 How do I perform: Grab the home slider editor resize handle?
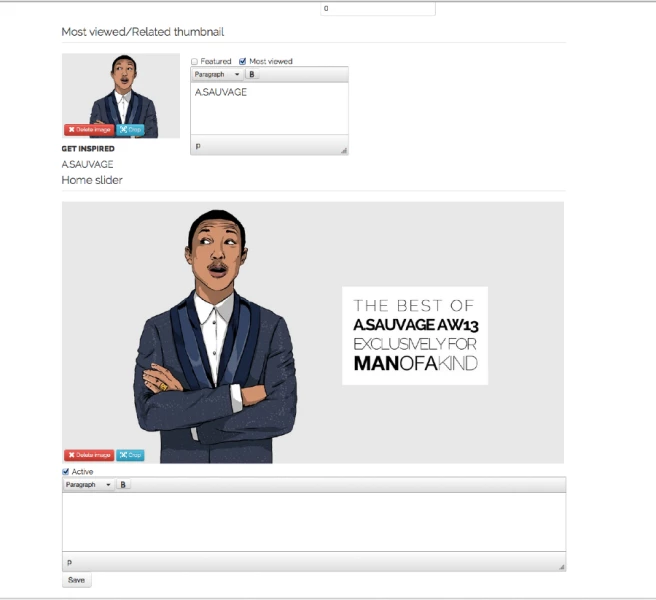(x=562, y=567)
